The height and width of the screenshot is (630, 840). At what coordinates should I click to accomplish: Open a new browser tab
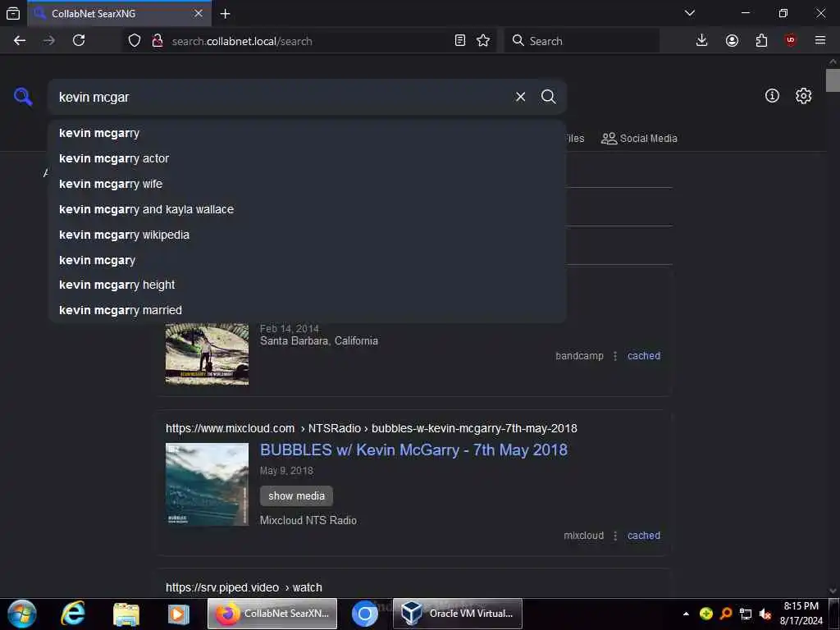click(226, 14)
